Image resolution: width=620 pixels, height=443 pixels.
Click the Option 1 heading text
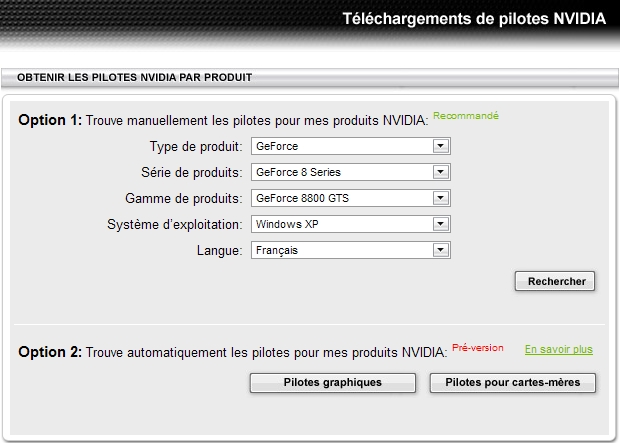(x=49, y=120)
